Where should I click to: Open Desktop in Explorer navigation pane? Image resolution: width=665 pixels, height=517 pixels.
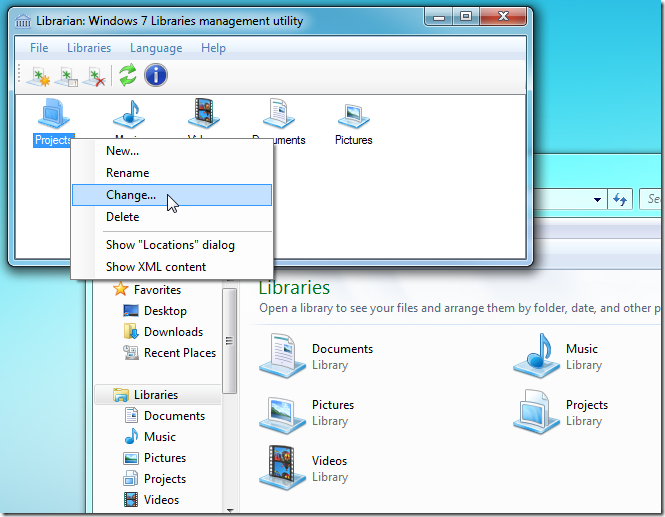click(x=155, y=311)
